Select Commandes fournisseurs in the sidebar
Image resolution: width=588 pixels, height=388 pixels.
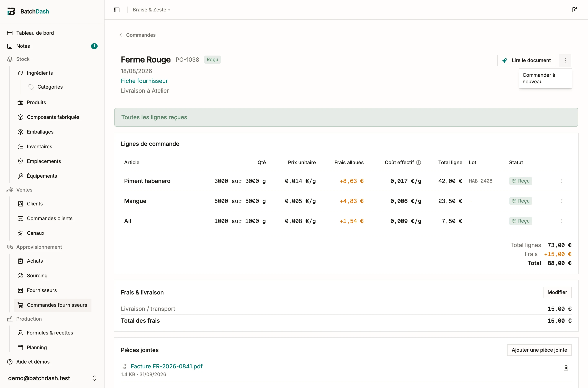53,305
